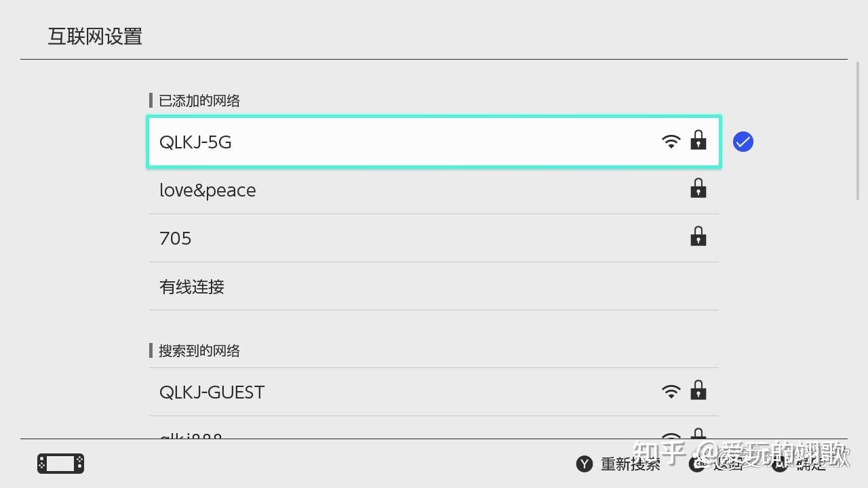The width and height of the screenshot is (868, 488).
Task: Click the Wi-Fi signal icon for QLKJ-GUEST
Action: point(671,392)
